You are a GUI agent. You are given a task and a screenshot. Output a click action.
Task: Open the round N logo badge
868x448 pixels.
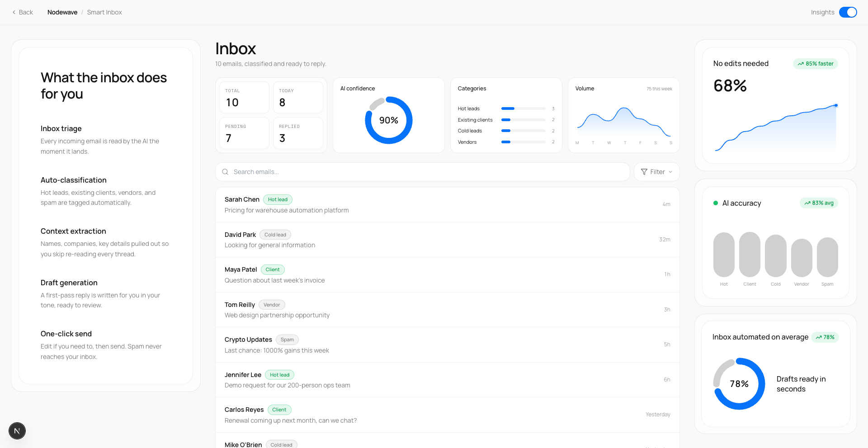click(x=17, y=431)
